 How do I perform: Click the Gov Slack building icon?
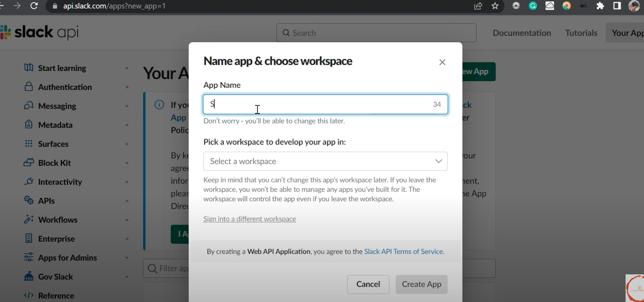tap(29, 276)
